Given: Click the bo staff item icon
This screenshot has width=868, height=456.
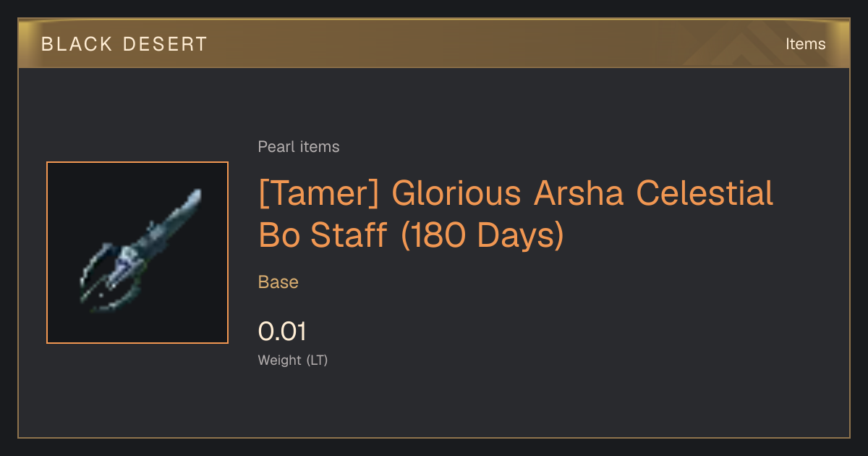Looking at the screenshot, I should click(137, 253).
